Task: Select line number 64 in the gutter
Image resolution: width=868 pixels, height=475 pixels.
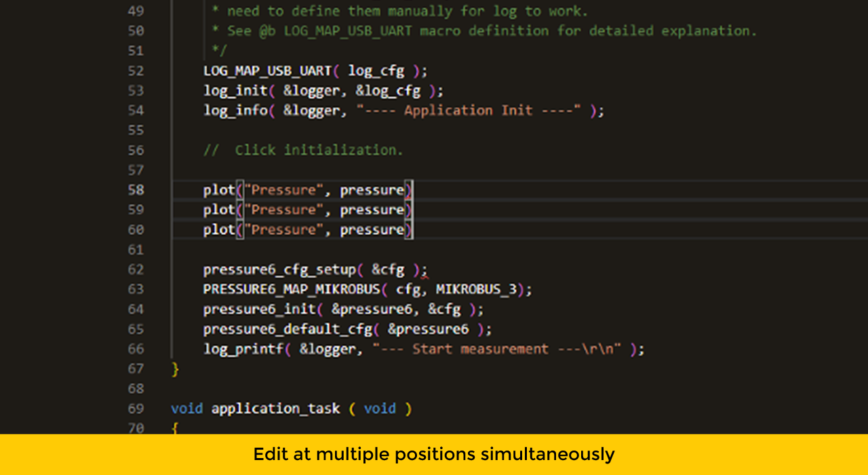Action: click(136, 309)
